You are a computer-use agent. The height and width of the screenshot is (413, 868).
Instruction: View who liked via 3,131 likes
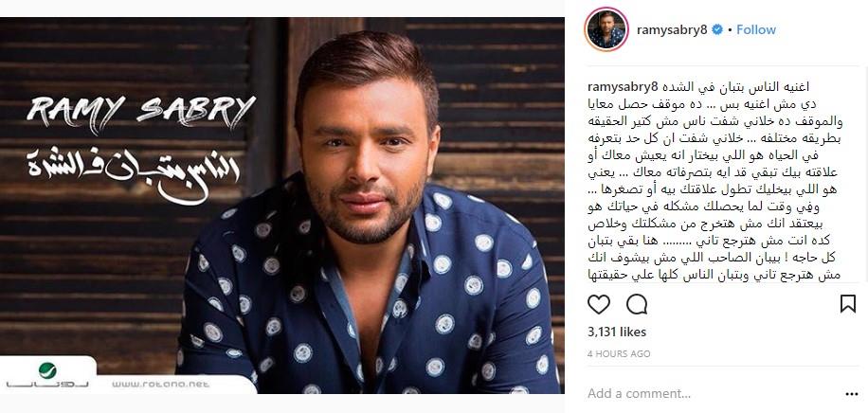tap(617, 332)
